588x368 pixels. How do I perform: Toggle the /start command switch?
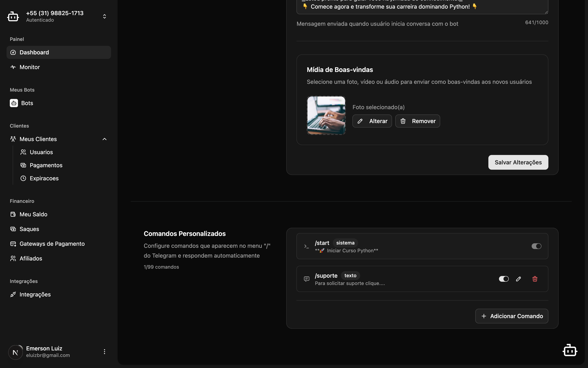click(x=536, y=246)
